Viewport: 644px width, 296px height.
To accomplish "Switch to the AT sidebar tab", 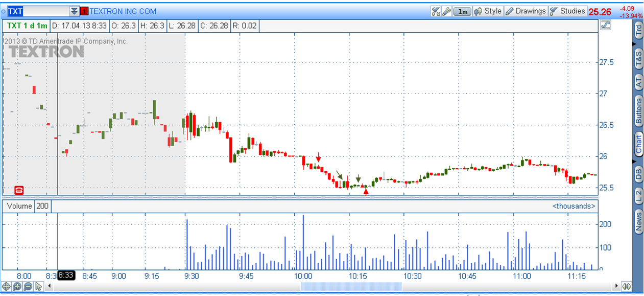I will point(638,82).
